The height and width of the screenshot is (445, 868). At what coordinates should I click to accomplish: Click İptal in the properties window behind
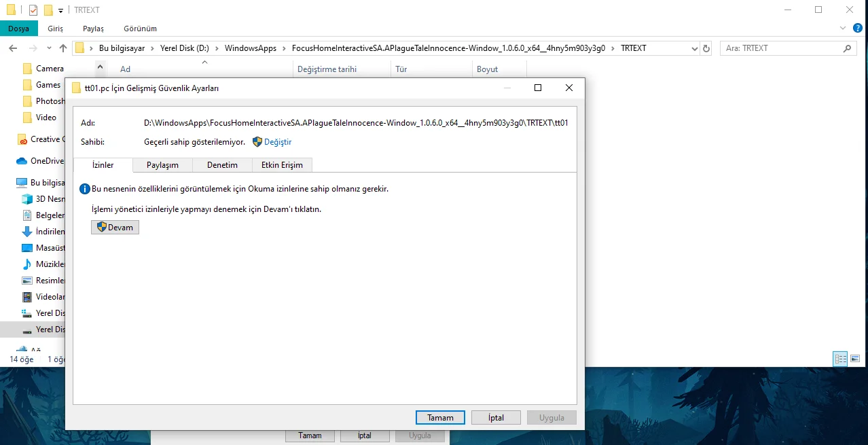[365, 435]
